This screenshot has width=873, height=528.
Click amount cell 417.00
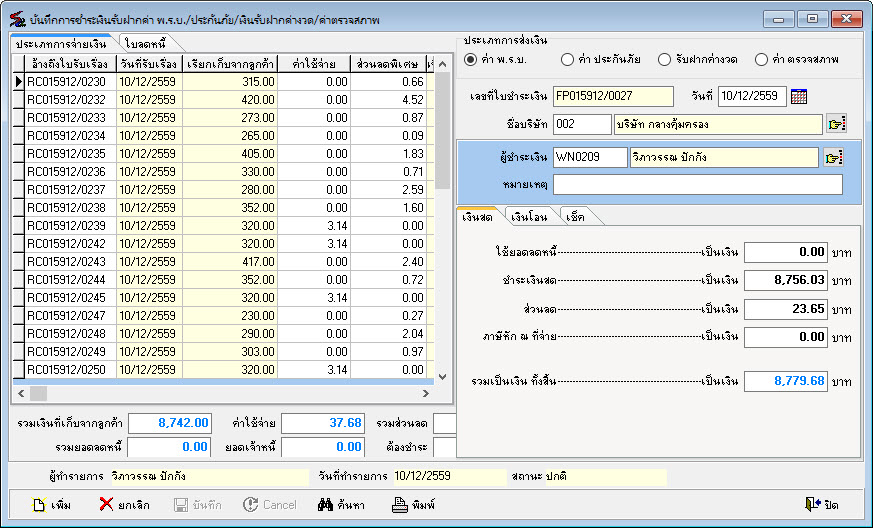click(230, 262)
